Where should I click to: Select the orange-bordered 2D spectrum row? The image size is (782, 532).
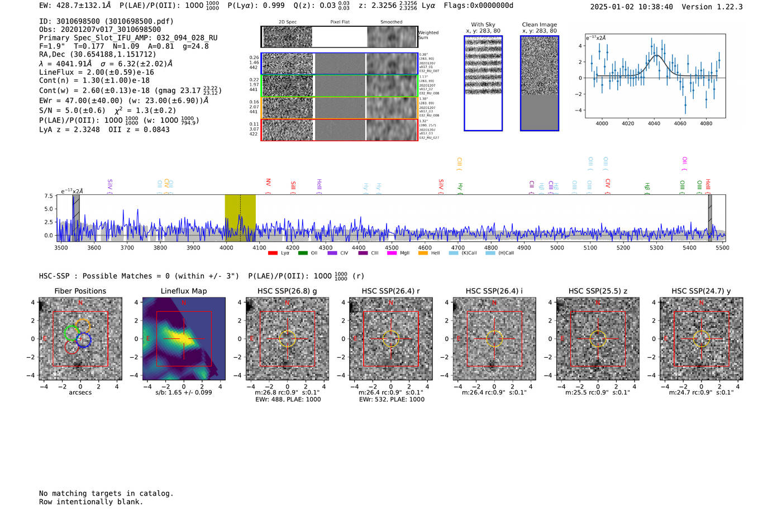pos(339,108)
